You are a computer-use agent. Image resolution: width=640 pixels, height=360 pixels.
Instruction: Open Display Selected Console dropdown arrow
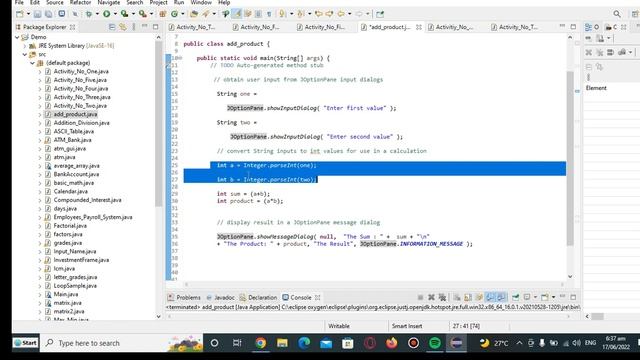coord(535,297)
